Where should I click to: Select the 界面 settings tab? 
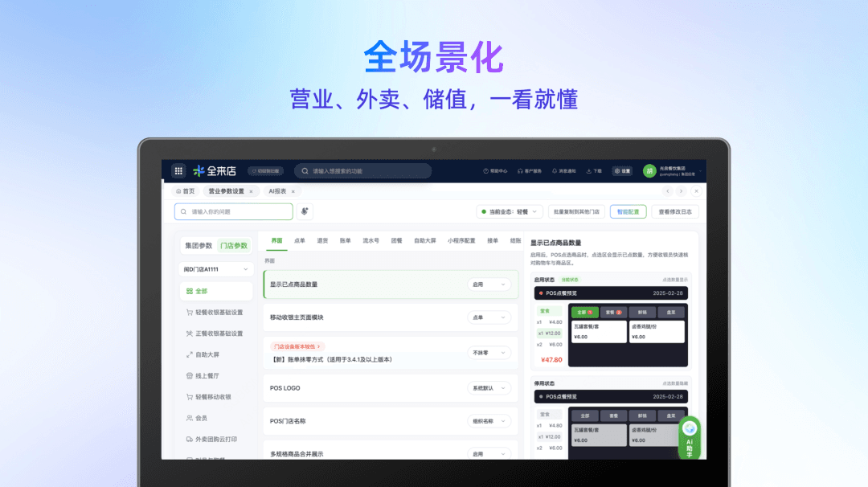(276, 241)
